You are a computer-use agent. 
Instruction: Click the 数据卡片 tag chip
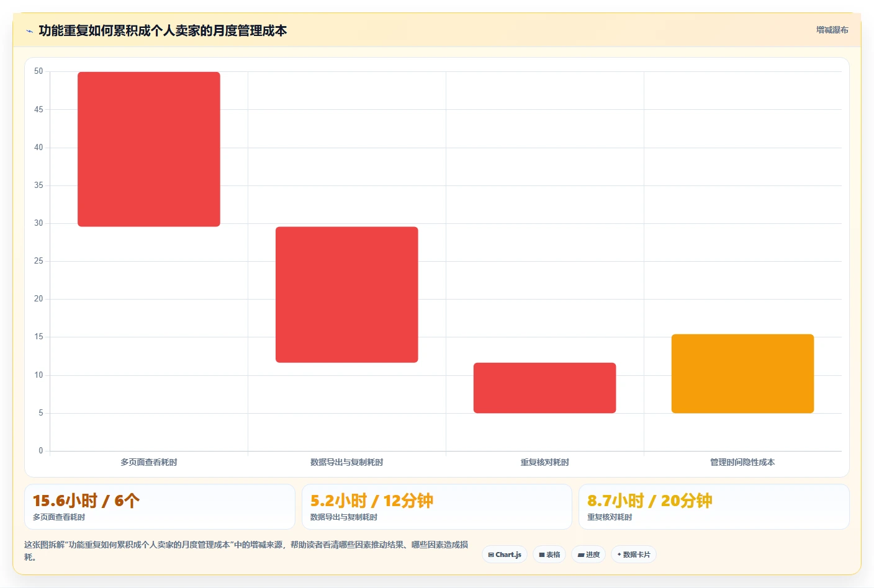point(634,555)
